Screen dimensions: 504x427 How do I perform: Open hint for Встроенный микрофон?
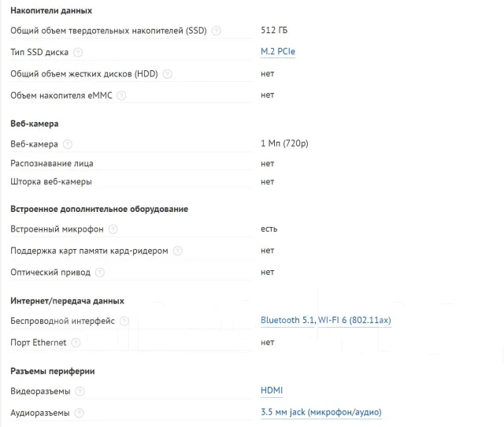[x=113, y=229]
